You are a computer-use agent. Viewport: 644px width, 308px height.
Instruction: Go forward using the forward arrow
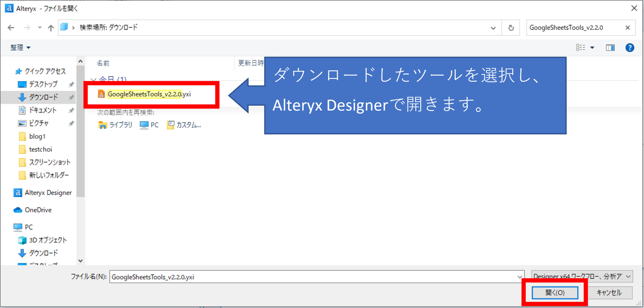point(27,28)
